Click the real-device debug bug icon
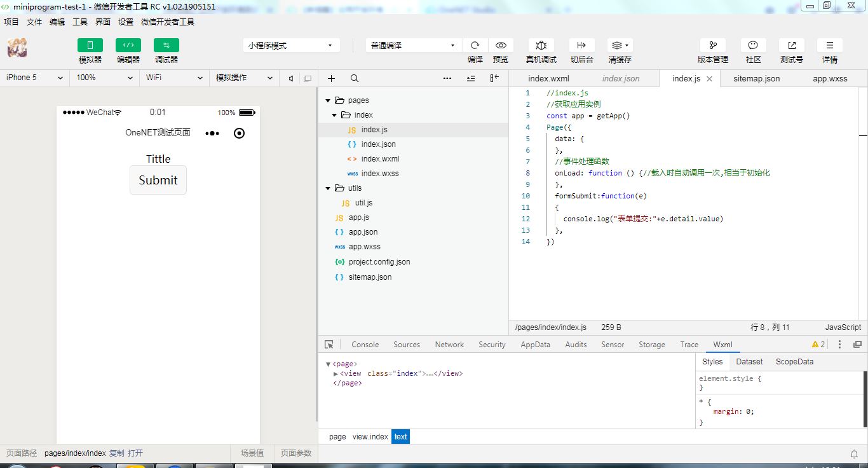 point(541,45)
